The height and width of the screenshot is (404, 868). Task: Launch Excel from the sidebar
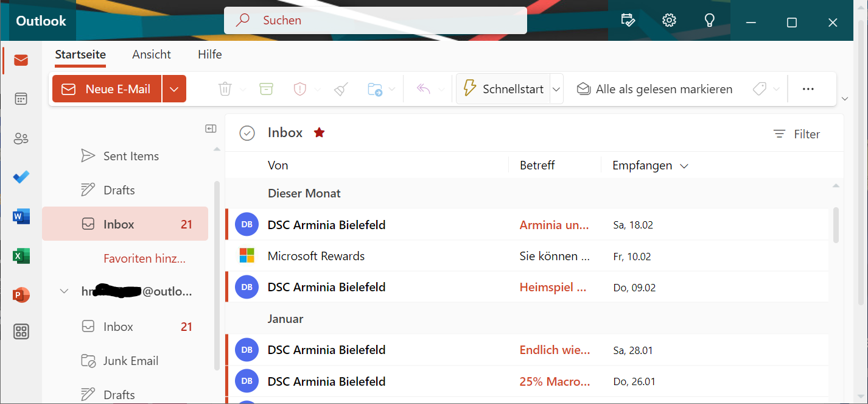tap(21, 256)
